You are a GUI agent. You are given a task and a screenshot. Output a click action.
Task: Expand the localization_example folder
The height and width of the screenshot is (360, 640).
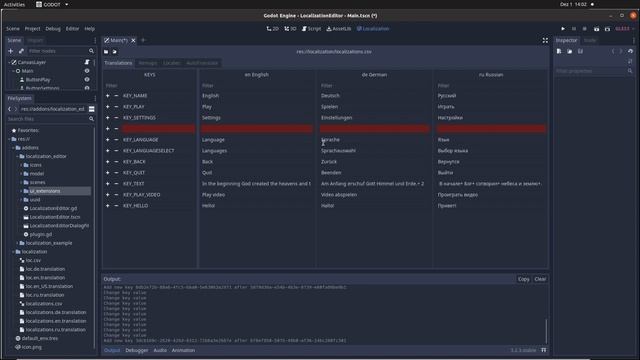[x=18, y=243]
